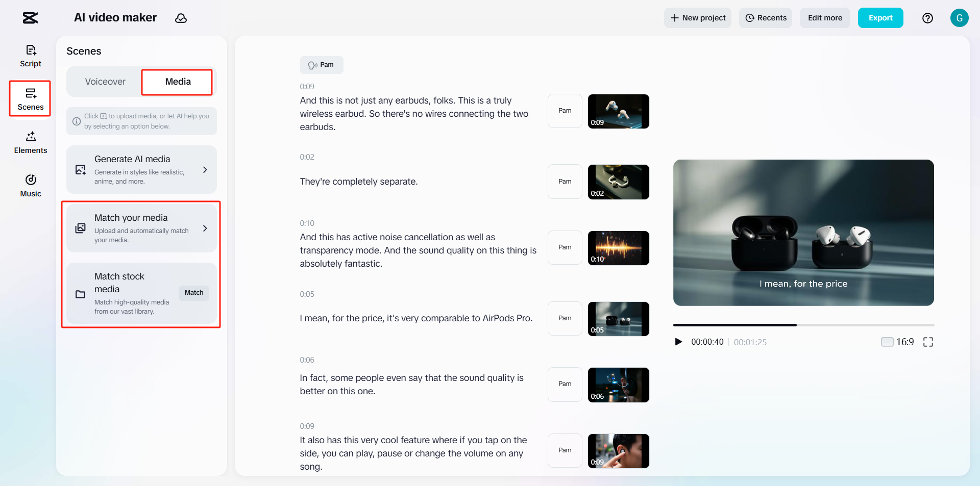Viewport: 980px width, 486px height.
Task: Toggle the 16:9 aspect ratio checkbox
Action: [887, 342]
